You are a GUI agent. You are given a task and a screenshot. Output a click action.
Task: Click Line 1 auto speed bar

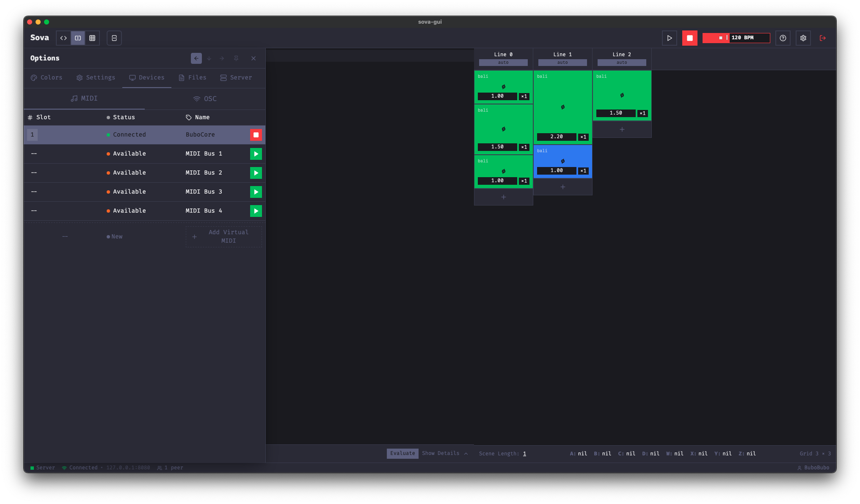(x=562, y=63)
